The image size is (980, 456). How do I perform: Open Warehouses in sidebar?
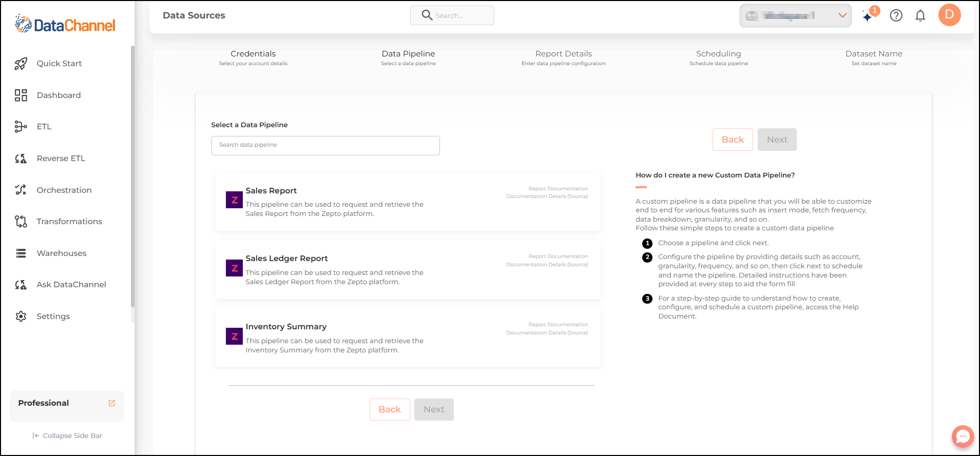pos(62,253)
